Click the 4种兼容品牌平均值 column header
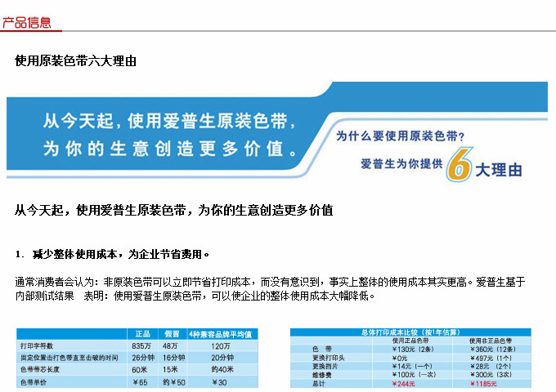This screenshot has height=392, width=556. (x=220, y=334)
